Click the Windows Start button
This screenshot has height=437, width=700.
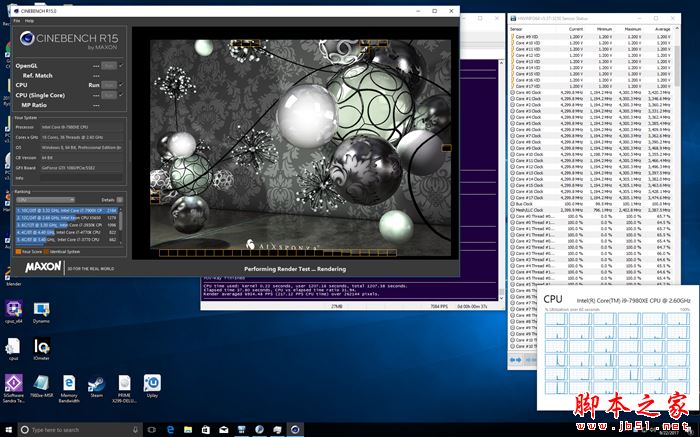pyautogui.click(x=9, y=430)
